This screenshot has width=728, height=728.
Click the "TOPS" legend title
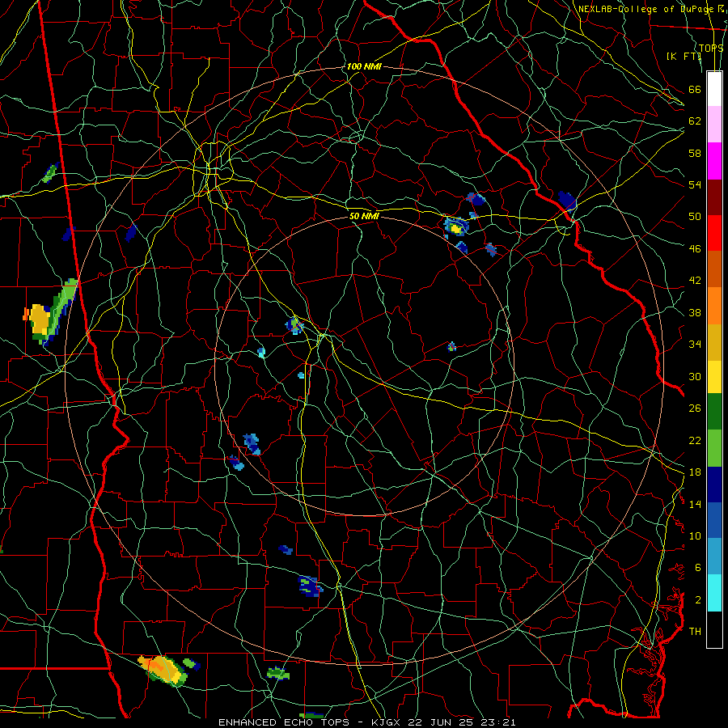tap(711, 48)
